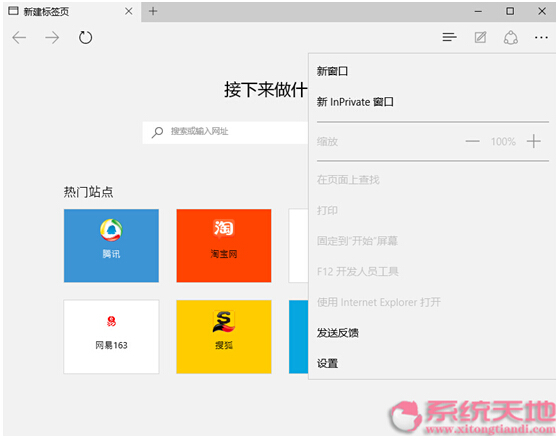Click the magnifier icon in search box

157,132
